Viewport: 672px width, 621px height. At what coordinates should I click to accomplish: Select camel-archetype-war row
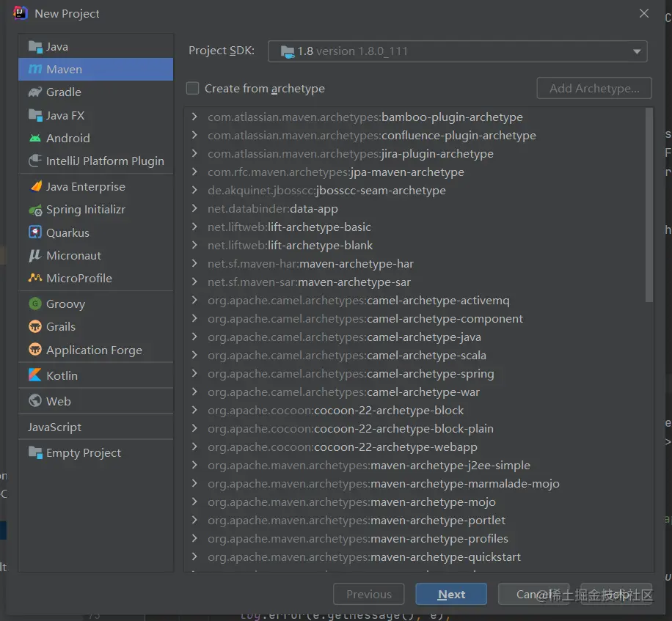click(x=416, y=392)
